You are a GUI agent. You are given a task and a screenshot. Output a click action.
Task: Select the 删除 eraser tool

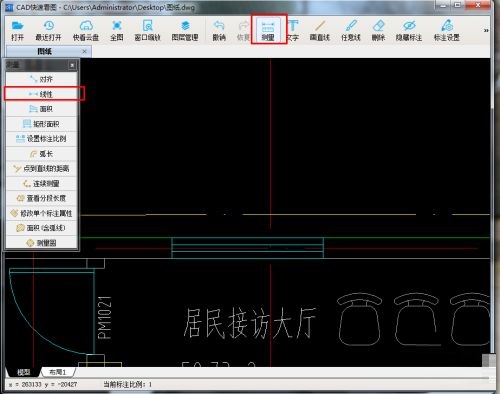coord(379,30)
